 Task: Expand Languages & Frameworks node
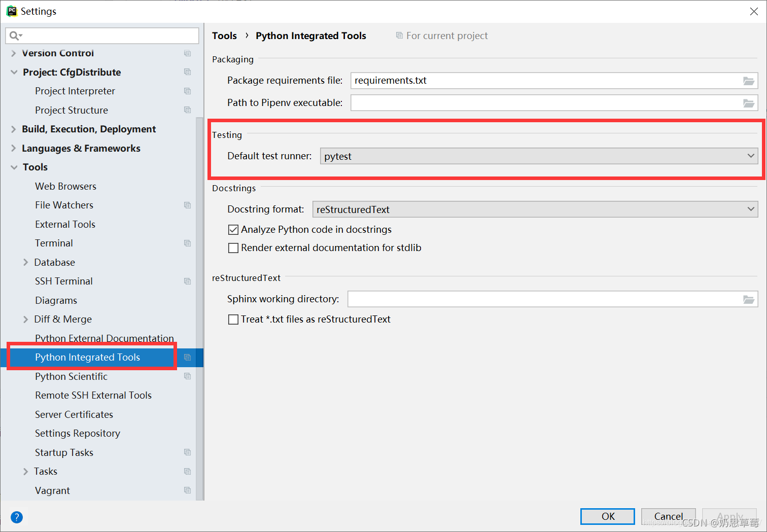click(14, 148)
